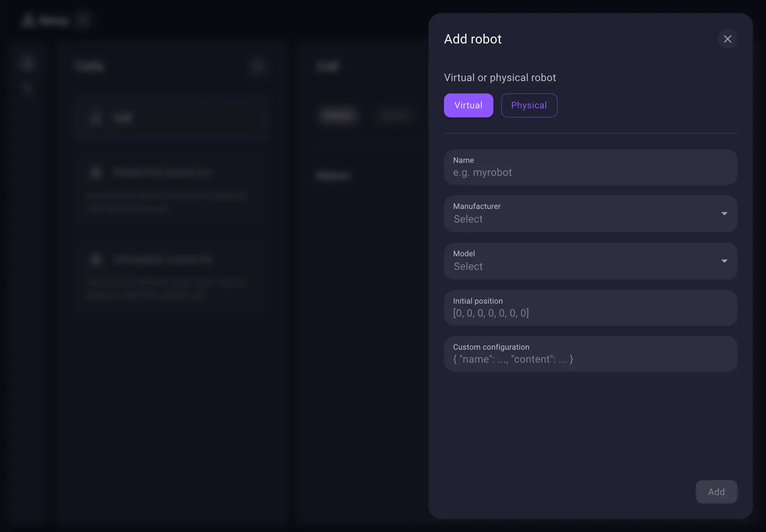Click the "Virtual or physical robot" heading
766x532 pixels.
click(x=500, y=78)
